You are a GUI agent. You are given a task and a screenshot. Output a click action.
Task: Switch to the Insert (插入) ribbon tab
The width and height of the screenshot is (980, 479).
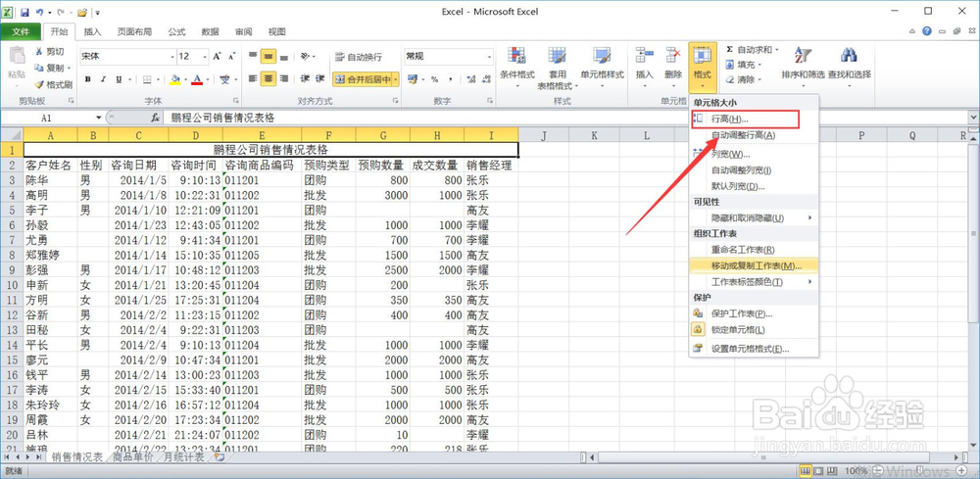coord(92,32)
